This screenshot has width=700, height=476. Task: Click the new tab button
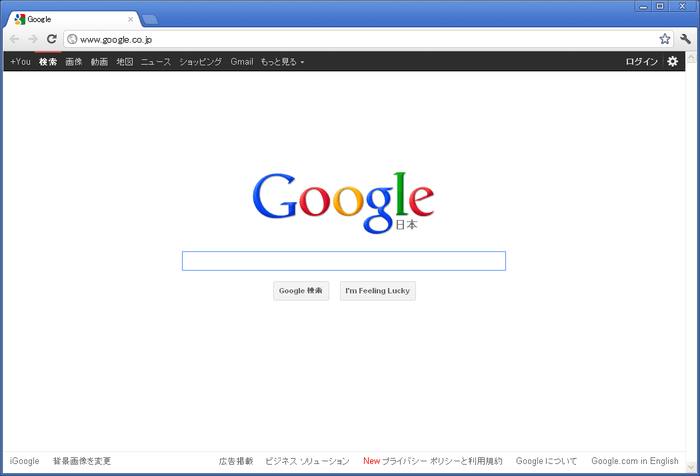click(x=150, y=19)
